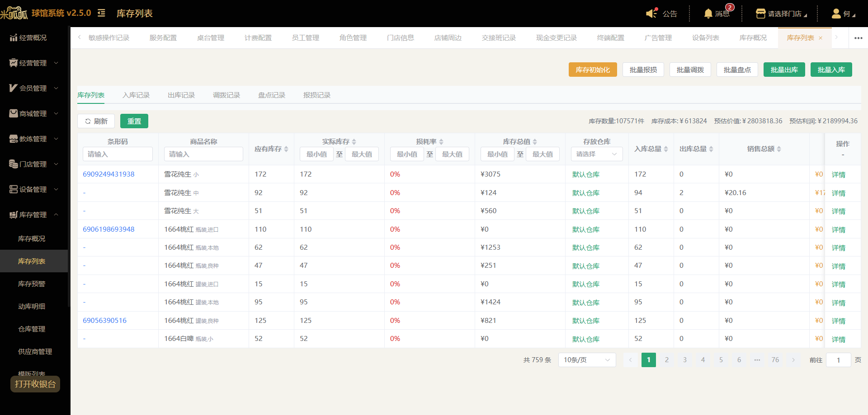Go to page 76 in pagination
Viewport: 868px width, 415px height.
pyautogui.click(x=775, y=360)
